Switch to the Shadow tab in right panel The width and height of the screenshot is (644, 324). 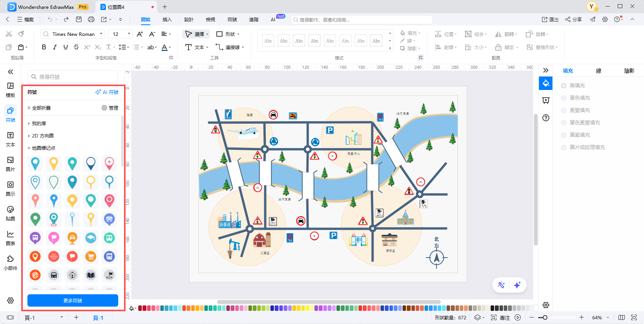pos(629,71)
